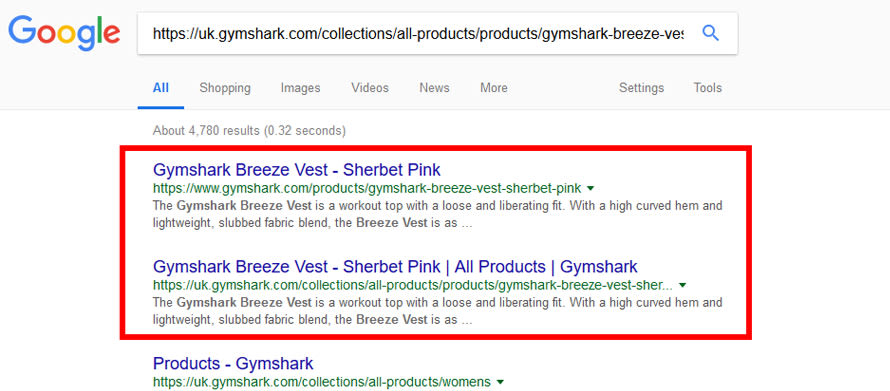The width and height of the screenshot is (890, 391).
Task: Click the Google logo
Action: 64,33
